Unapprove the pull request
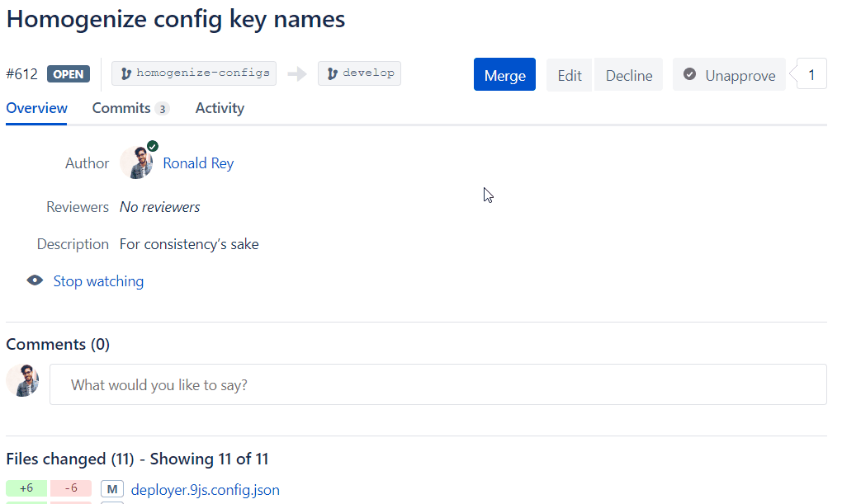842x504 pixels. point(729,74)
